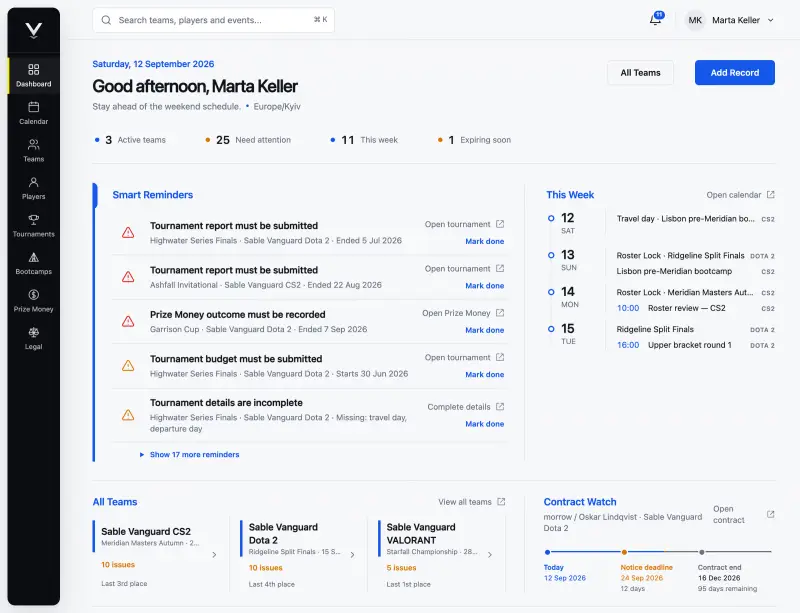Click the search magnifier icon
This screenshot has height=613, width=800.
click(106, 20)
